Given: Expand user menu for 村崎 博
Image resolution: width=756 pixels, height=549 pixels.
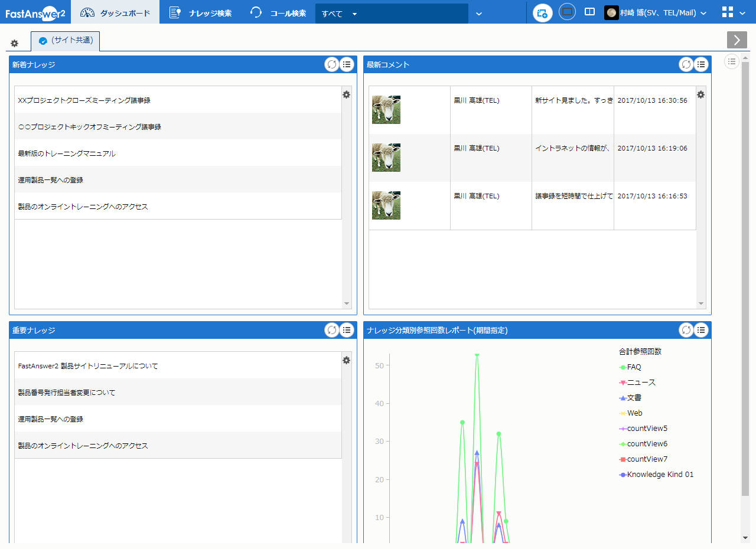Looking at the screenshot, I should pos(656,13).
